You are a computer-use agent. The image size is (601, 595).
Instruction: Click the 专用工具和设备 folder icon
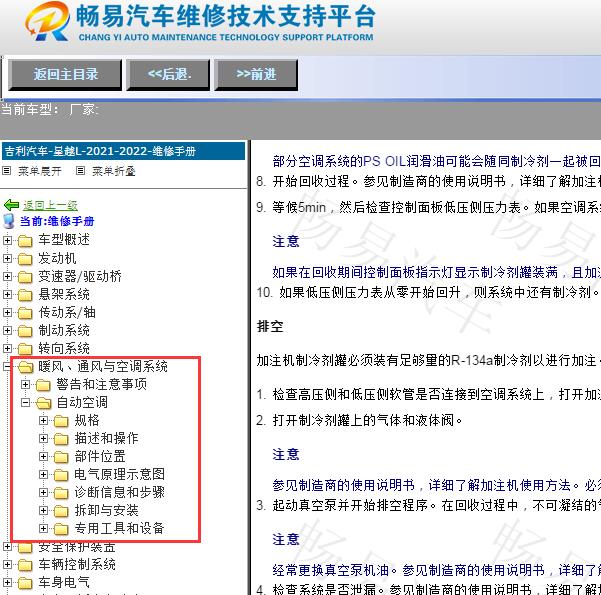pos(61,529)
